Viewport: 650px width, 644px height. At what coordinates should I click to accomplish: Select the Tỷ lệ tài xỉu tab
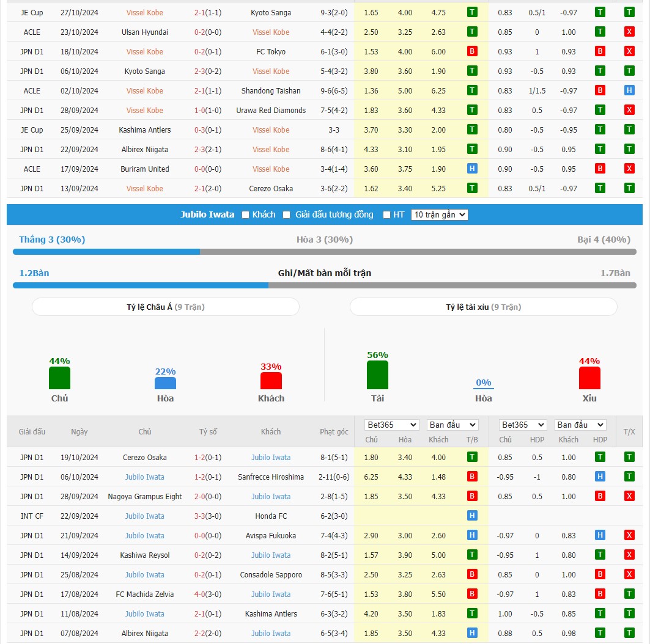[x=483, y=307]
